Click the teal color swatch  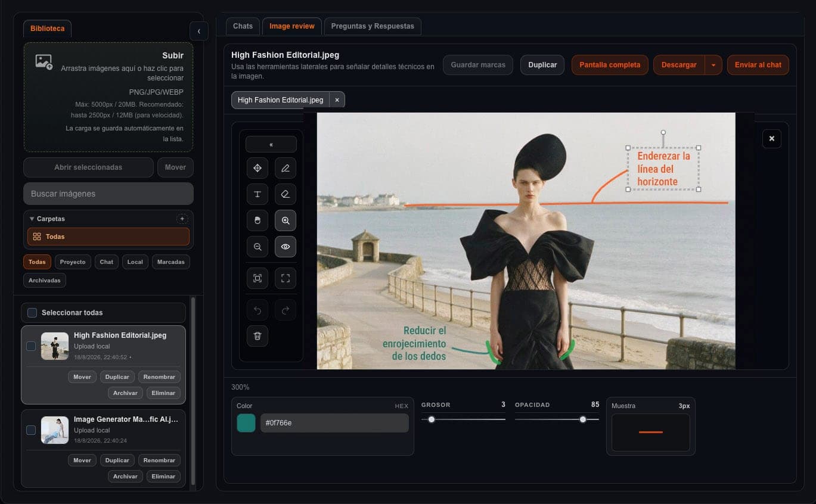[x=246, y=423]
